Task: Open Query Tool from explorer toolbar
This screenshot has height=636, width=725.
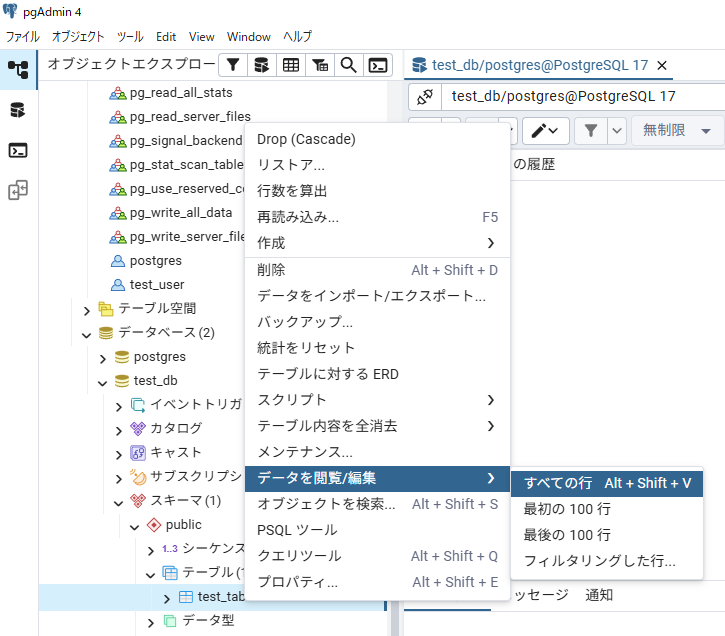Action: [x=262, y=65]
